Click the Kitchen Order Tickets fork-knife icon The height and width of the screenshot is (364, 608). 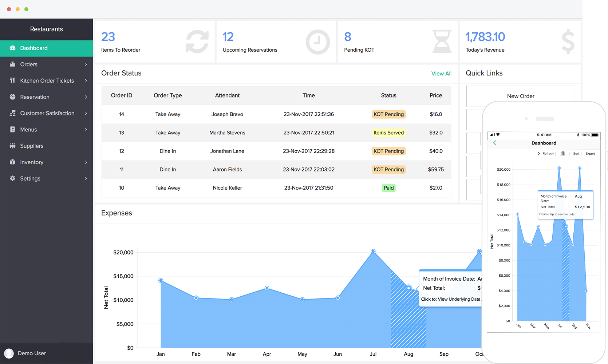pos(12,81)
